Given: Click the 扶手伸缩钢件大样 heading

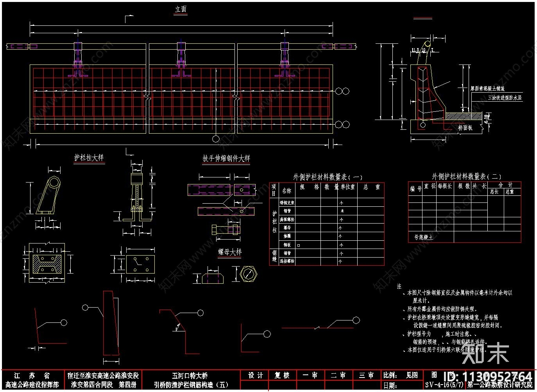Looking at the screenshot, I should 226,159.
